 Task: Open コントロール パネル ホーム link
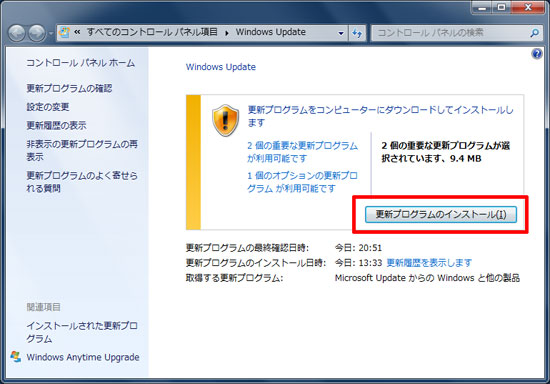[81, 63]
